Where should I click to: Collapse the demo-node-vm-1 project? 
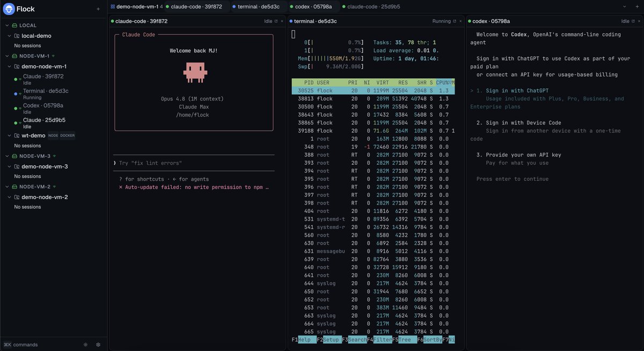point(10,67)
